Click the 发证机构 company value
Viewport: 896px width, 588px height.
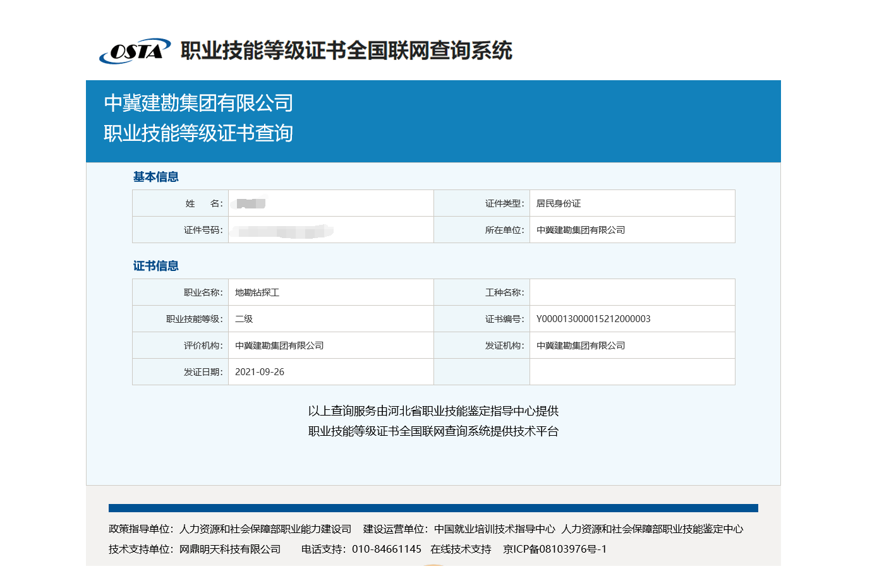point(580,345)
